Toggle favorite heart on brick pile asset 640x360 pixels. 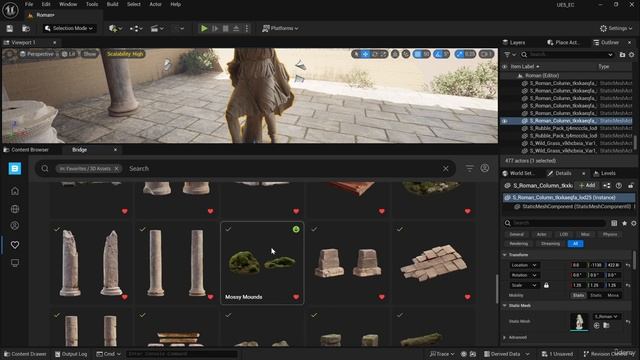(x=467, y=297)
